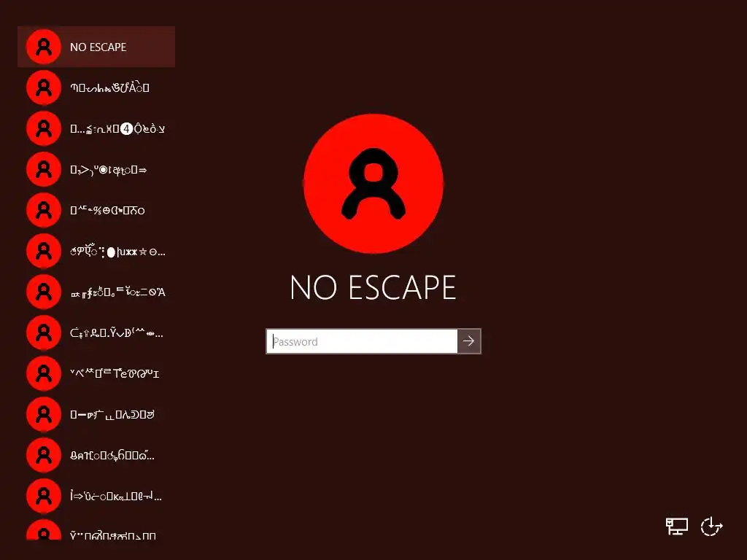The height and width of the screenshot is (560, 747).
Task: Open the network connection icon
Action: click(676, 526)
